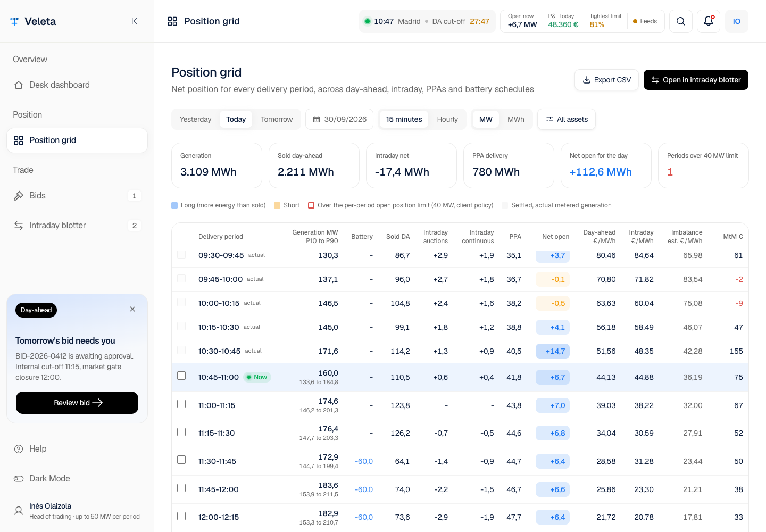Open Desk dashboard page

click(x=77, y=85)
